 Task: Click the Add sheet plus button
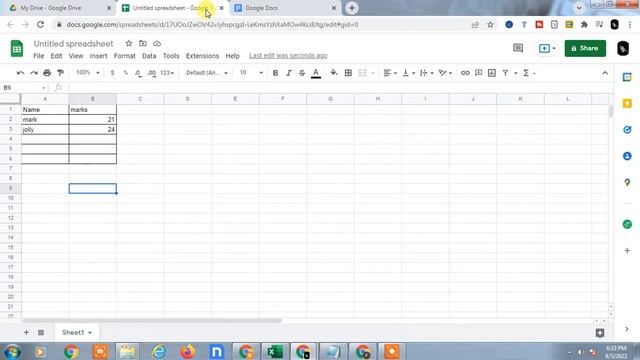26,332
